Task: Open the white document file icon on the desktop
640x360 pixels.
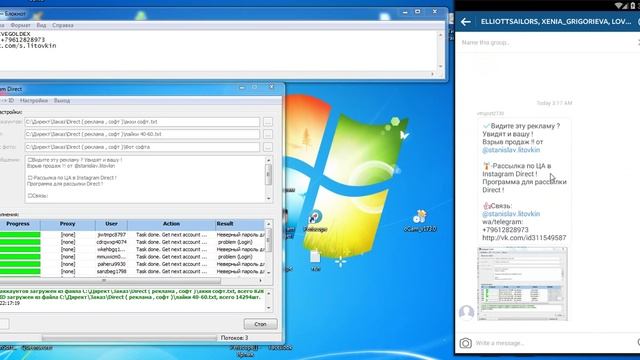Action: point(315,257)
